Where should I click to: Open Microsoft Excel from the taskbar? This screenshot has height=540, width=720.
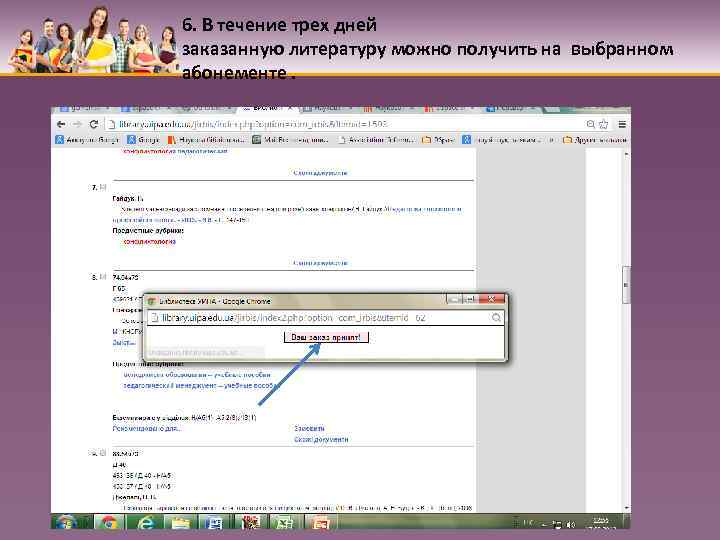(x=285, y=523)
